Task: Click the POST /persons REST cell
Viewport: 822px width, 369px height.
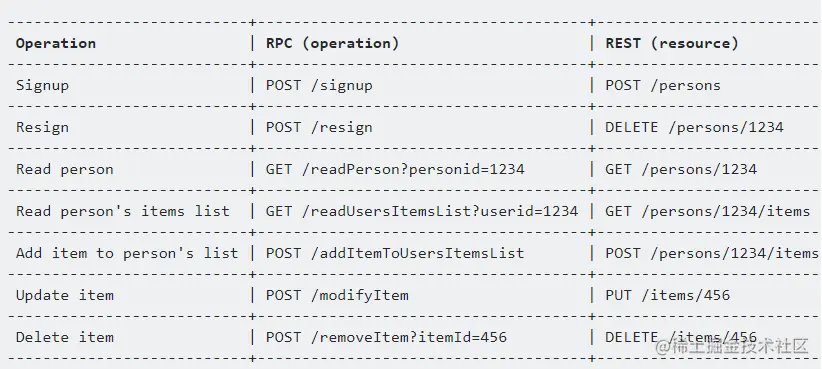Action: click(663, 85)
